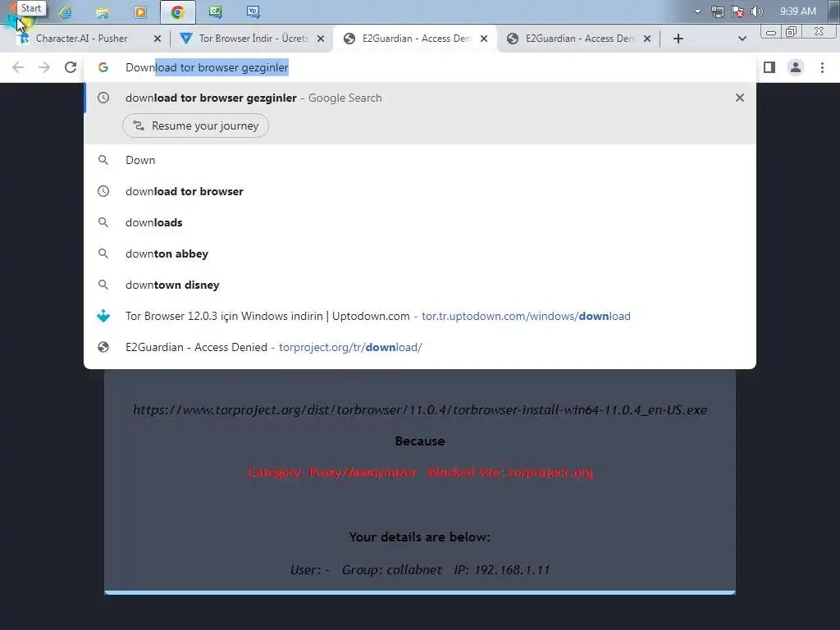Click the blocked torproject.org exe URL text
Viewport: 840px width, 630px height.
click(x=420, y=410)
